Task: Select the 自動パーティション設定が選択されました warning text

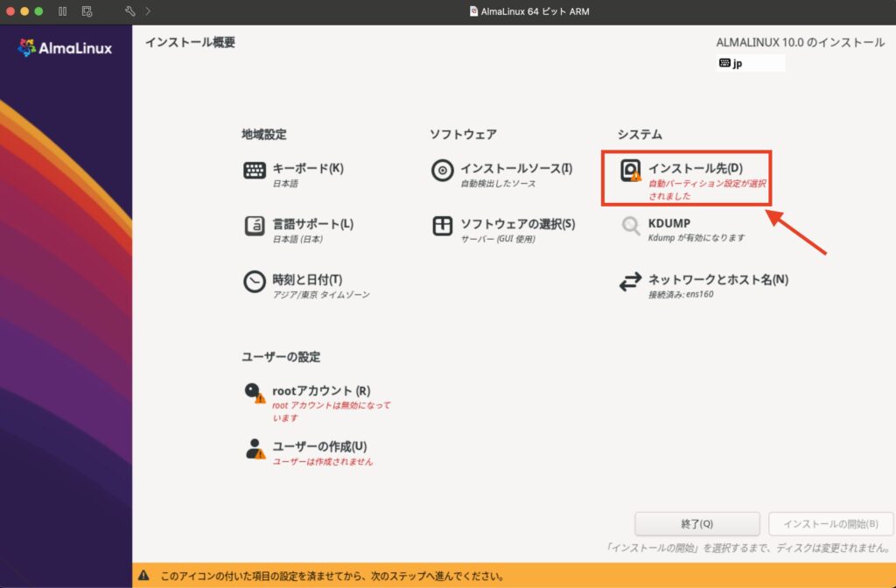Action: (707, 190)
